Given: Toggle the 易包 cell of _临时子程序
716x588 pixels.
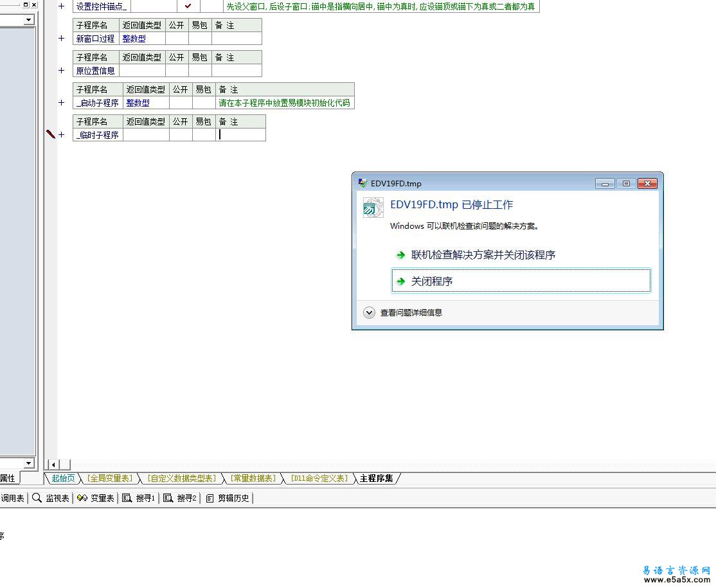Looking at the screenshot, I should tap(204, 135).
